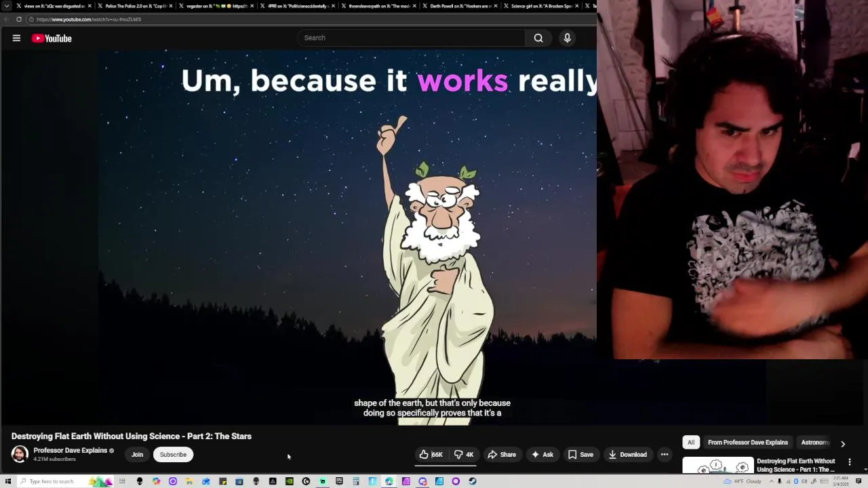Subscribe to Professor Dave Explains
868x488 pixels.
click(x=173, y=455)
